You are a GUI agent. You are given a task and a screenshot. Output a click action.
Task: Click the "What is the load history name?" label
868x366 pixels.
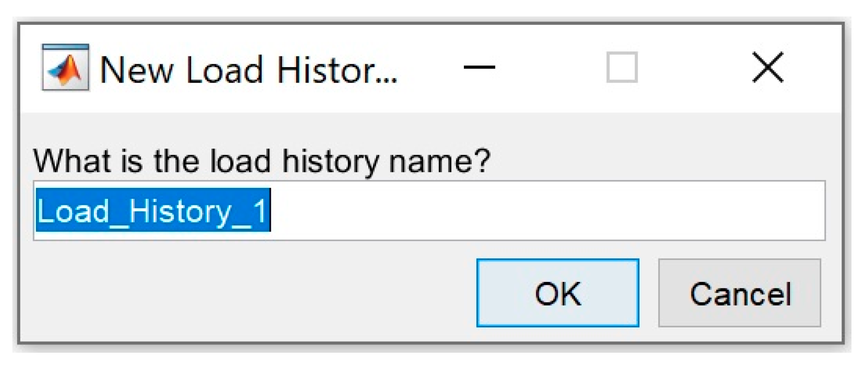click(x=262, y=161)
